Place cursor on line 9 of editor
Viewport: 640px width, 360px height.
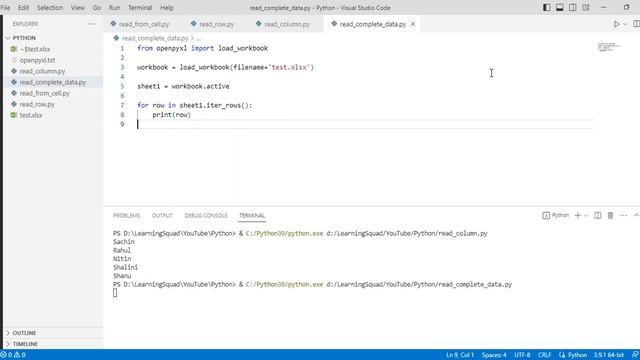(x=365, y=124)
